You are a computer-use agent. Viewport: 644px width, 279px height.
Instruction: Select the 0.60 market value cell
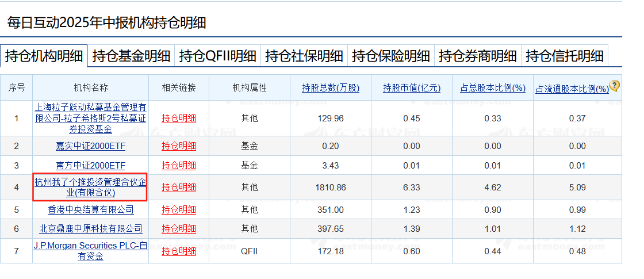pyautogui.click(x=412, y=251)
